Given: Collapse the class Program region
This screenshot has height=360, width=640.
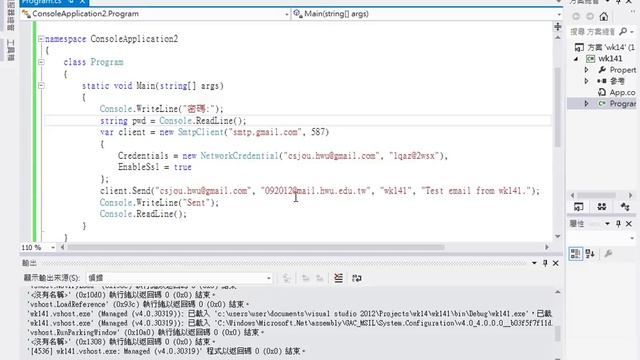Looking at the screenshot, I should [x=41, y=62].
